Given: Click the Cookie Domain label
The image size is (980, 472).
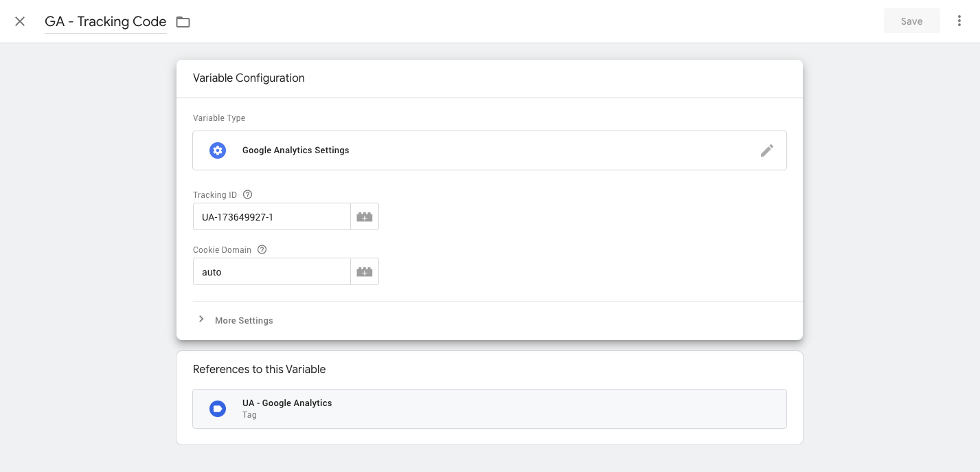Looking at the screenshot, I should coord(223,250).
